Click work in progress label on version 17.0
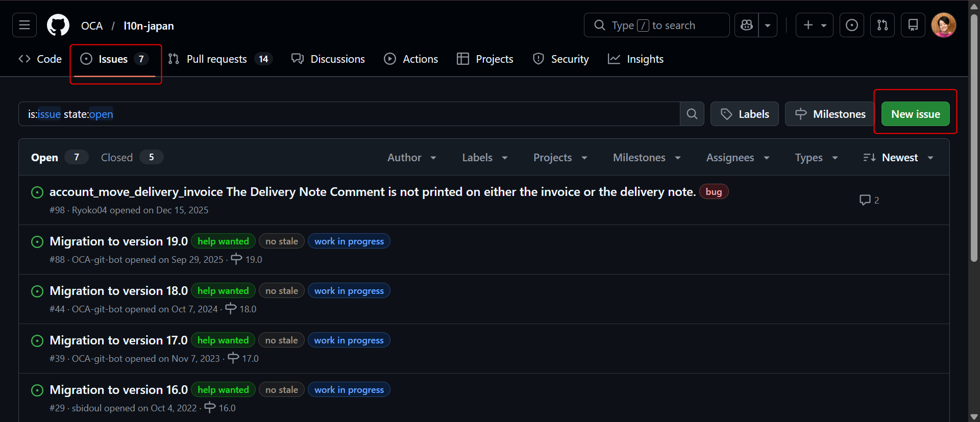Viewport: 980px width, 422px height. pyautogui.click(x=349, y=340)
